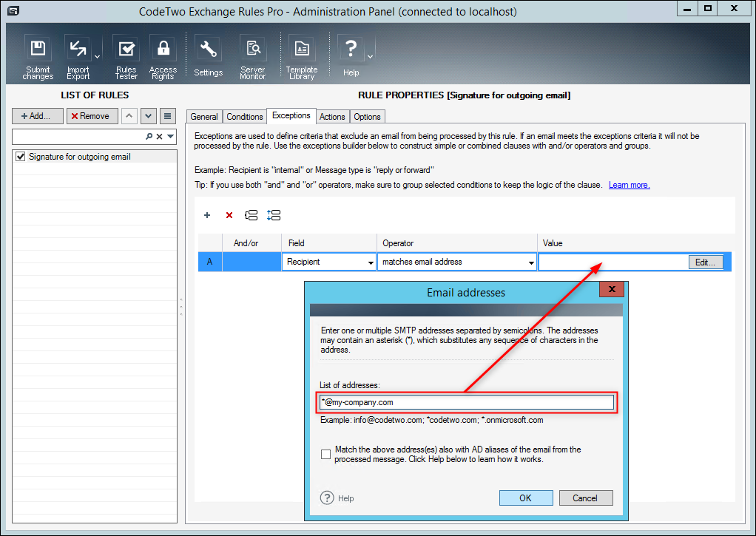Click the Submit changes toolbar icon
The width and height of the screenshot is (756, 536).
click(38, 57)
